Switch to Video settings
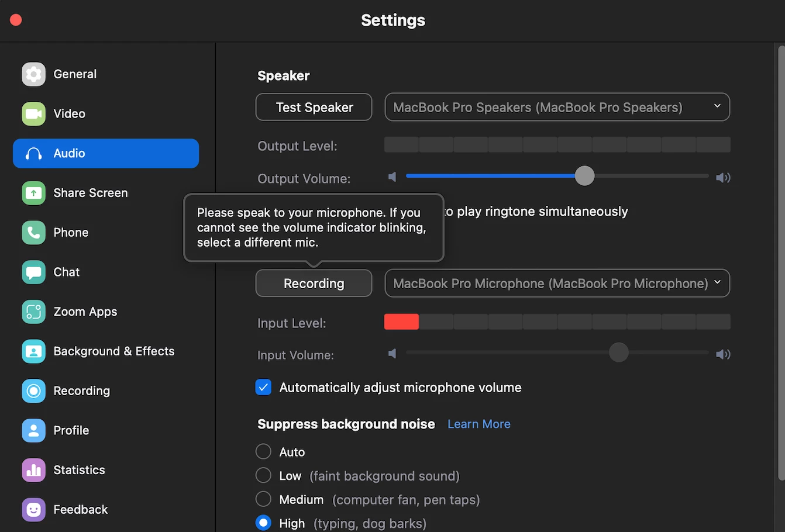The width and height of the screenshot is (785, 532). pos(106,113)
